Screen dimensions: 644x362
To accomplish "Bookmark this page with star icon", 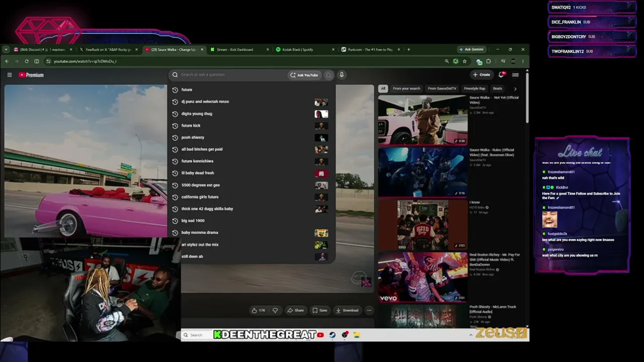I will pos(464,61).
